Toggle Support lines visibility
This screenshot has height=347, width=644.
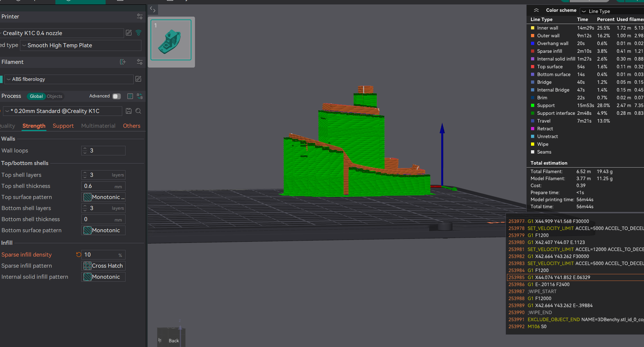coord(532,106)
